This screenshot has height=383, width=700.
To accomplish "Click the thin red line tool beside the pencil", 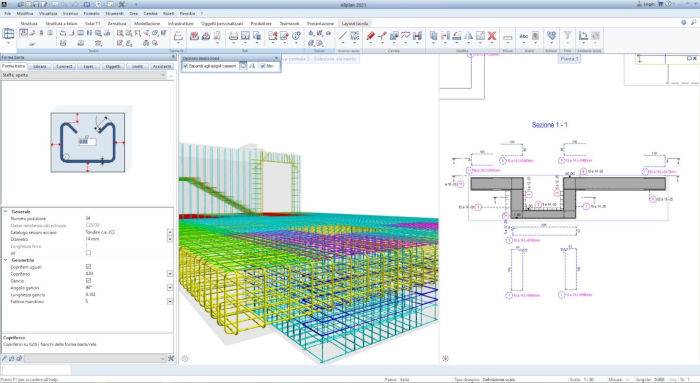I will coord(382,36).
